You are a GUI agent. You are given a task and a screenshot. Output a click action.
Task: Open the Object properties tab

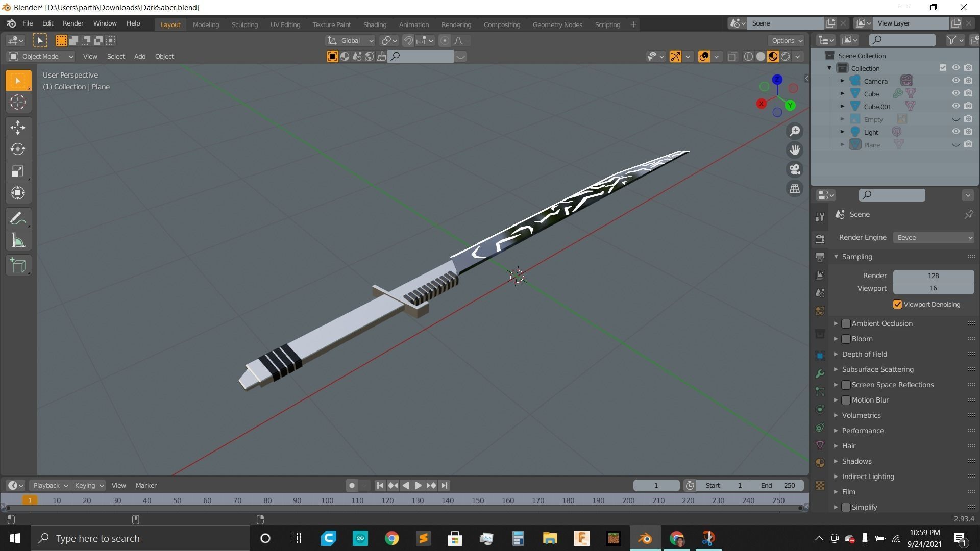[820, 356]
